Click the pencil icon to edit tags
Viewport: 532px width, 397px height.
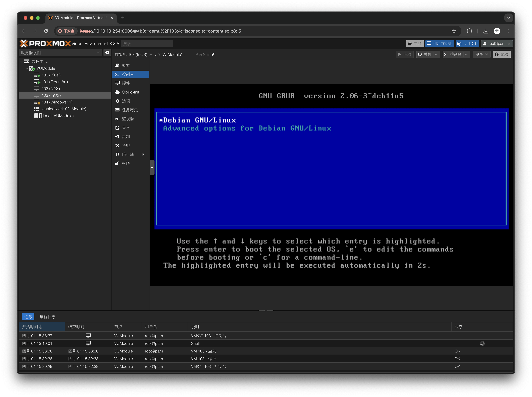(213, 54)
